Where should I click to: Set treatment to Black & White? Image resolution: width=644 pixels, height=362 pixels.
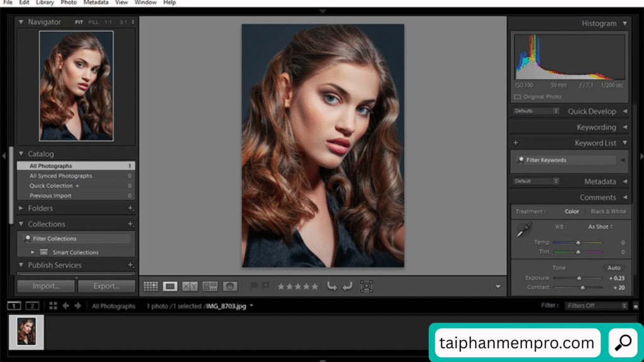608,212
